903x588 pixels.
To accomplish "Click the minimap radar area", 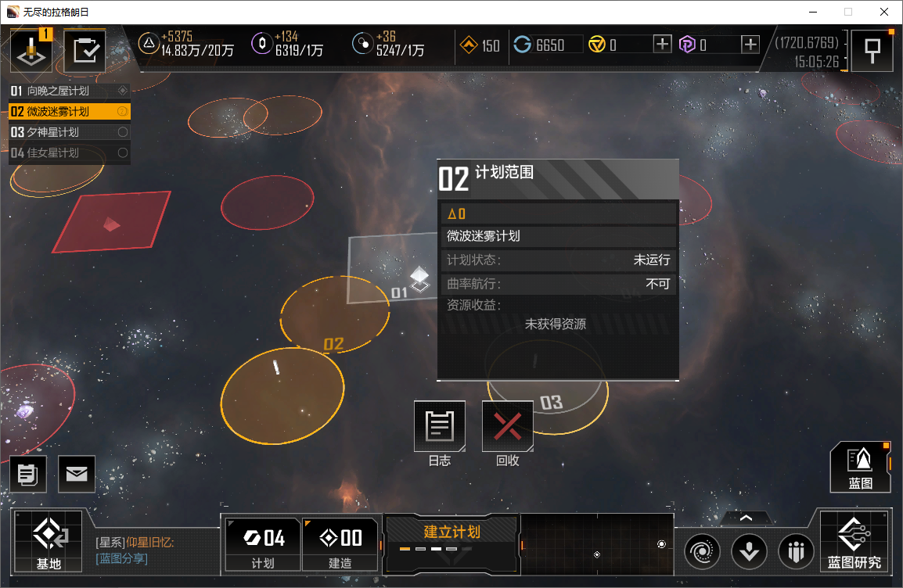I will click(597, 544).
